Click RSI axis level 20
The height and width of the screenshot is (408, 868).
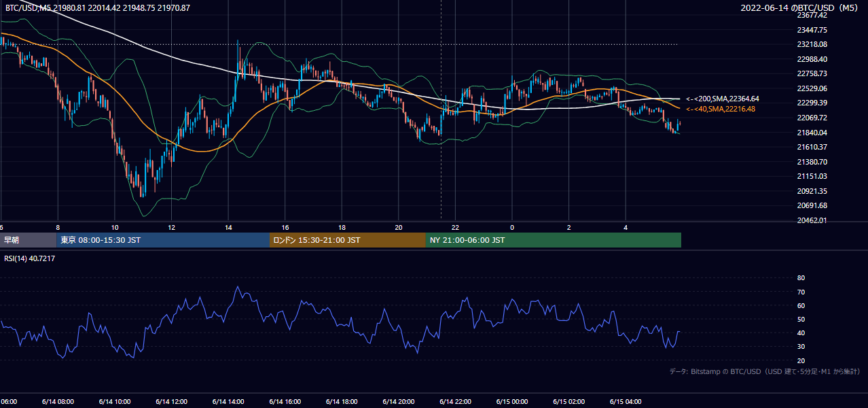[801, 360]
